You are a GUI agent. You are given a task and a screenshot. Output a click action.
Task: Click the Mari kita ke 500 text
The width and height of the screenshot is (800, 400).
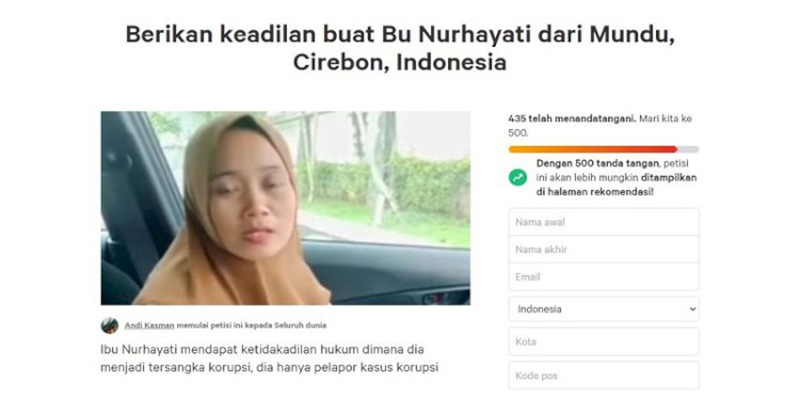click(x=600, y=126)
